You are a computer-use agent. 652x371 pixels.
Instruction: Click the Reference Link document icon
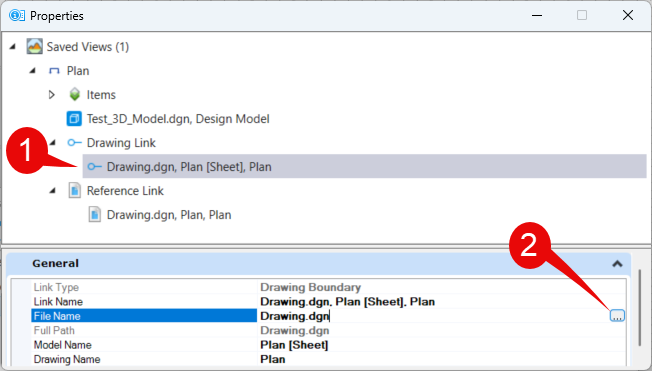click(74, 191)
